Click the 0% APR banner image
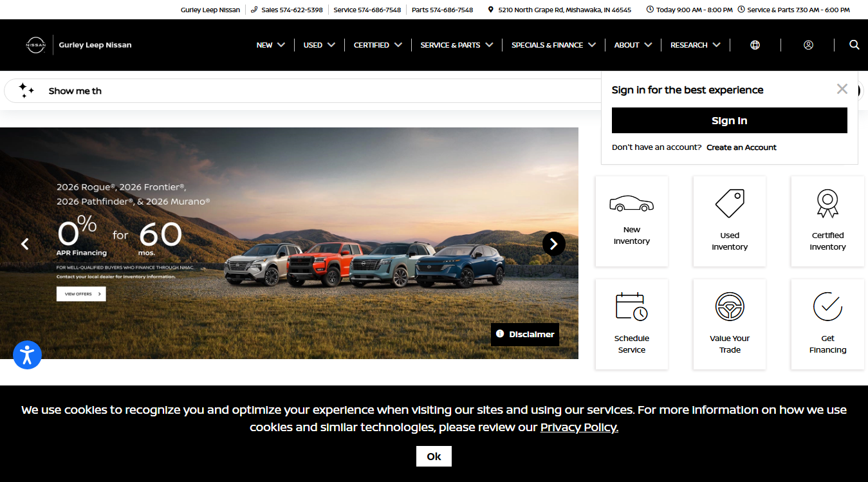Screen dimensions: 868x482 (289, 243)
